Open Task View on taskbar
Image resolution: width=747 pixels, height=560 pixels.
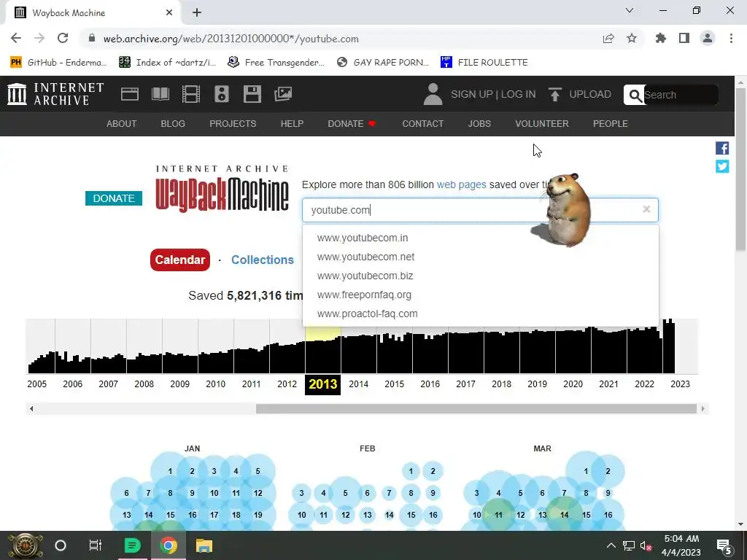point(96,545)
